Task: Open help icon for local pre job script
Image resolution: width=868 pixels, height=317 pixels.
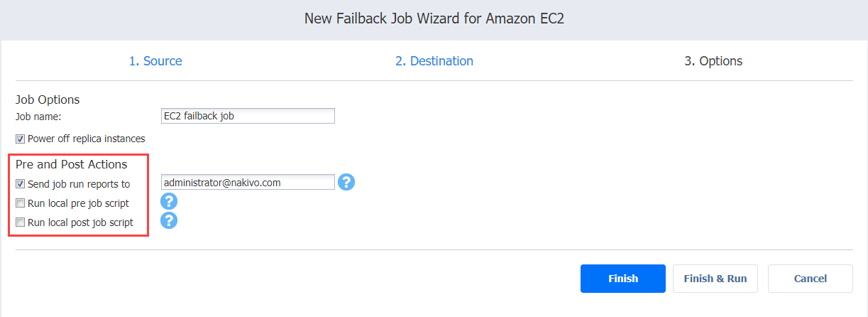Action: tap(168, 201)
